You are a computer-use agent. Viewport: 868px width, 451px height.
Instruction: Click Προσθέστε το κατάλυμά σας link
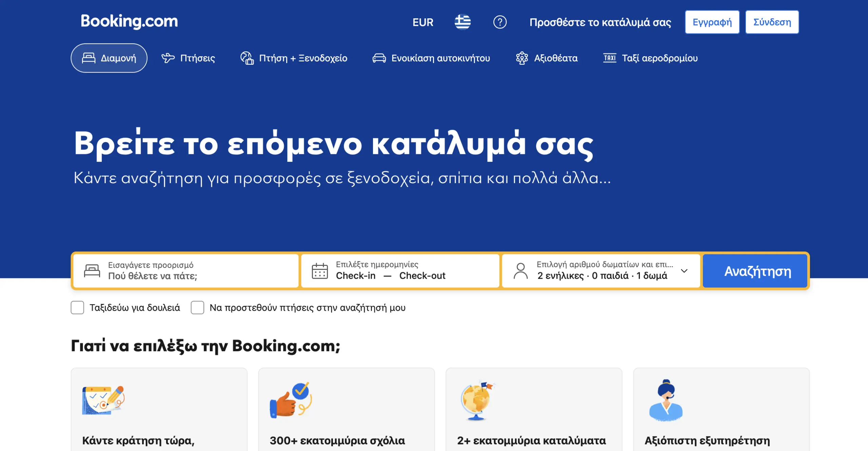tap(600, 22)
